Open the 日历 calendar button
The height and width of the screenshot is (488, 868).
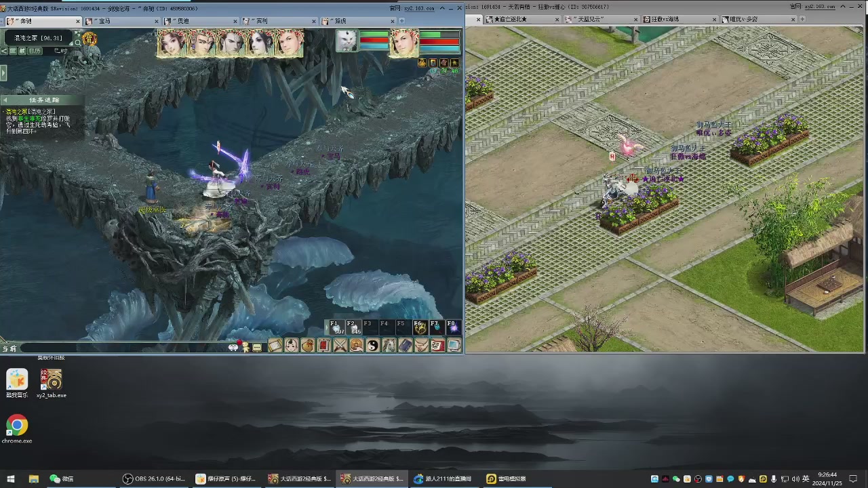(x=35, y=51)
